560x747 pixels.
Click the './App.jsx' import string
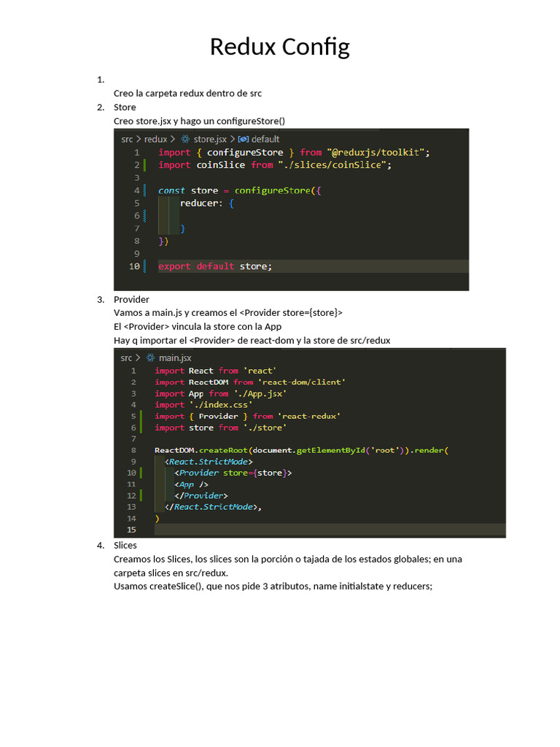pos(260,393)
